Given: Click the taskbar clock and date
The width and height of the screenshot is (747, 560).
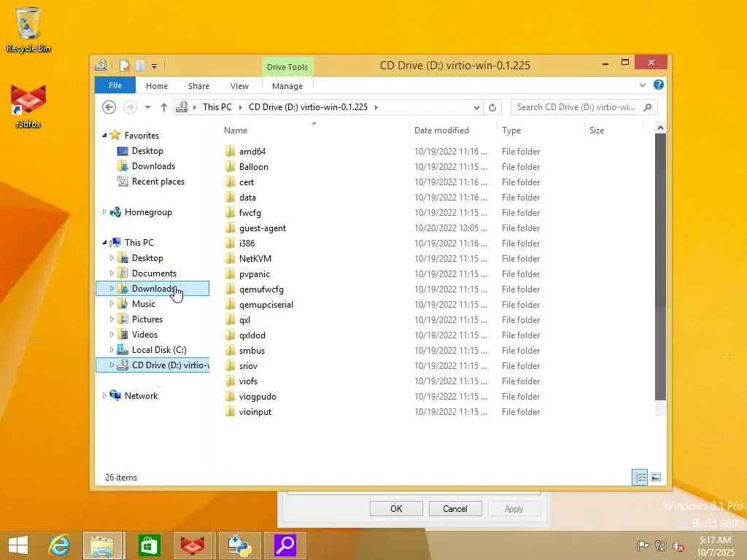Looking at the screenshot, I should tap(716, 545).
